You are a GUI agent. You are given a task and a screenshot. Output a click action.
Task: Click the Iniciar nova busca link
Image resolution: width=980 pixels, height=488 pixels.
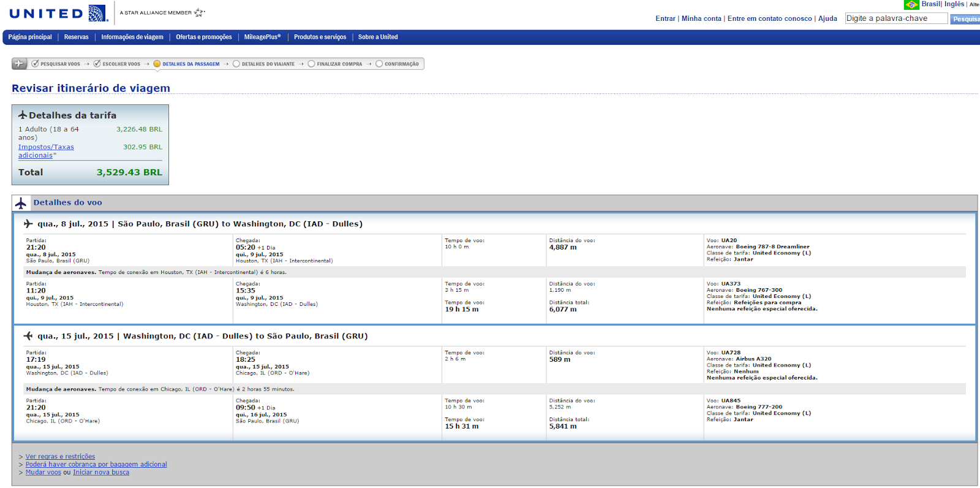pyautogui.click(x=101, y=473)
